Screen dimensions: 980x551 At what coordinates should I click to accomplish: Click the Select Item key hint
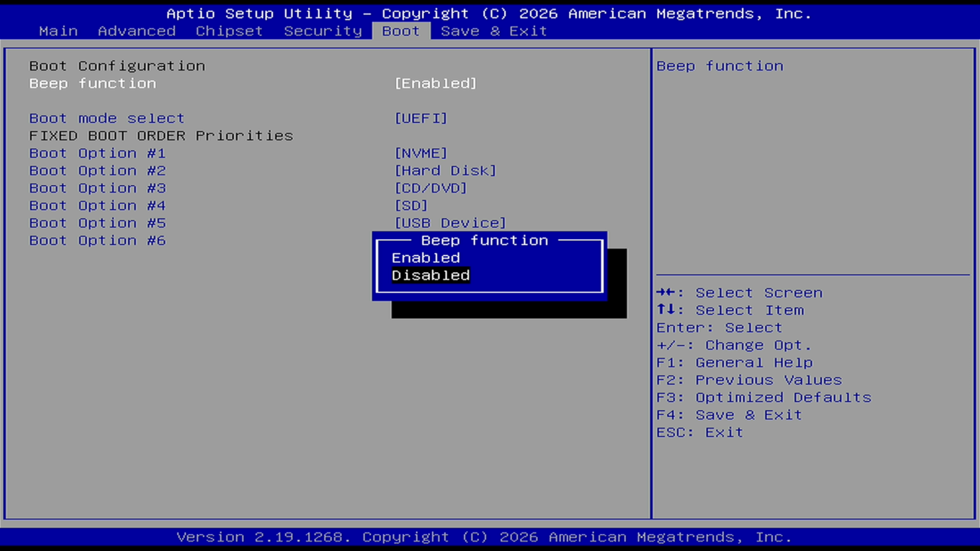pyautogui.click(x=730, y=310)
